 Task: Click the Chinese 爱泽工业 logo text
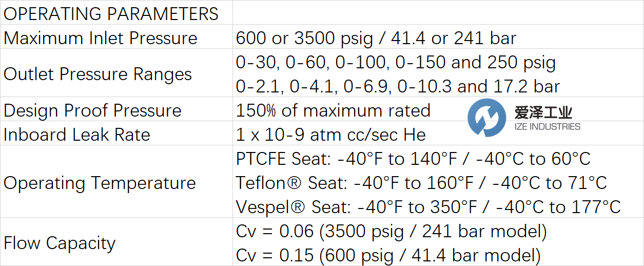pyautogui.click(x=542, y=112)
